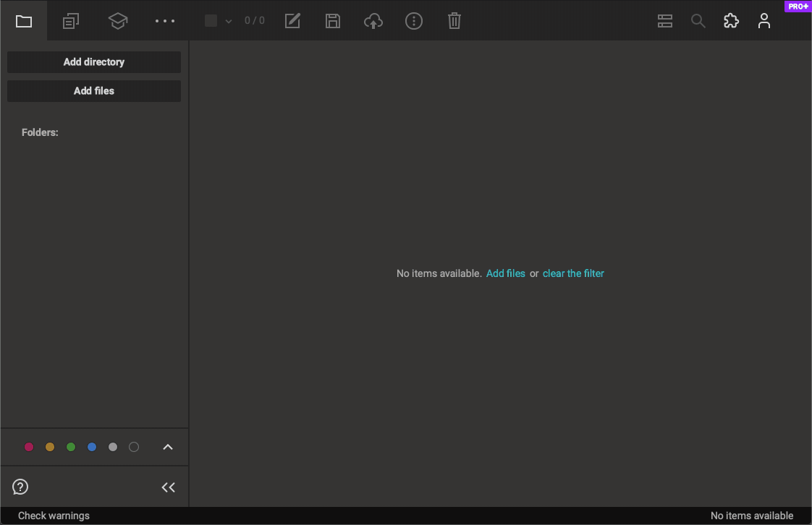This screenshot has width=812, height=525.
Task: Open the user account panel
Action: click(764, 20)
